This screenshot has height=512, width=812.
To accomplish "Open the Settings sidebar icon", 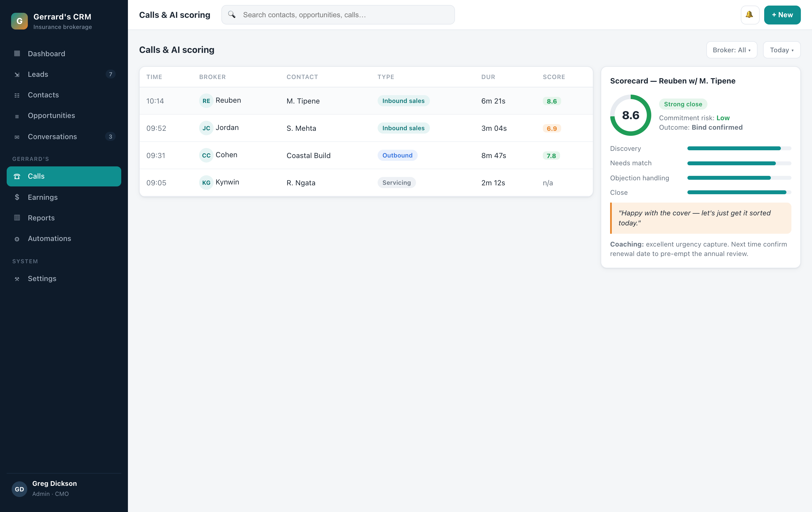I will (17, 279).
